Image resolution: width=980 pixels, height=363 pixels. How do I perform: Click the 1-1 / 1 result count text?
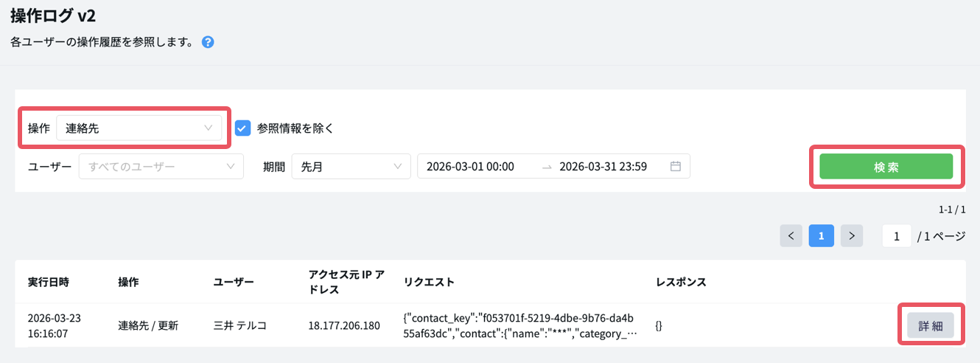pos(952,210)
